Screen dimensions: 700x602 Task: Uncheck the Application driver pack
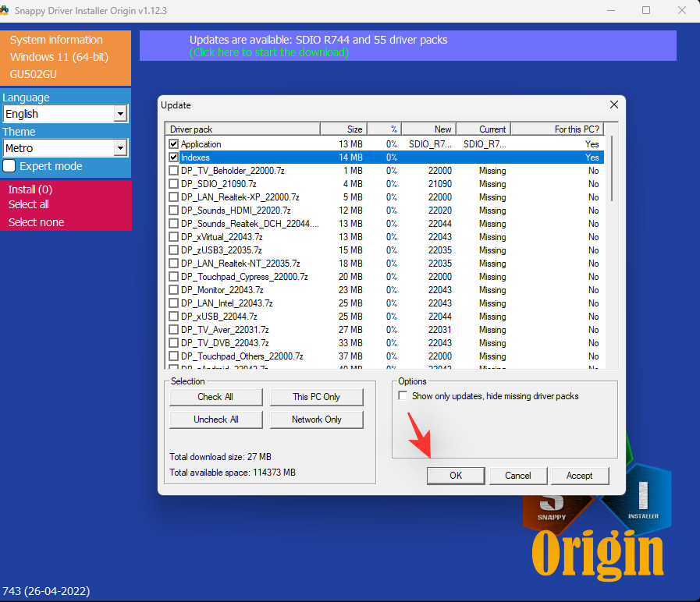tap(173, 144)
